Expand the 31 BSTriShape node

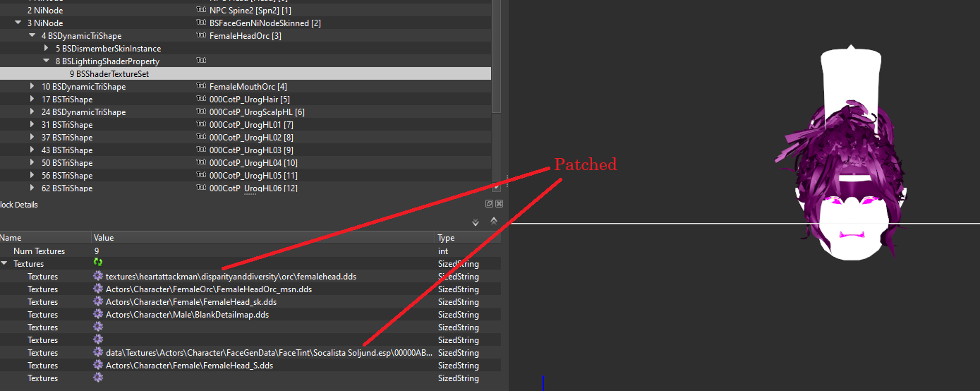[32, 125]
